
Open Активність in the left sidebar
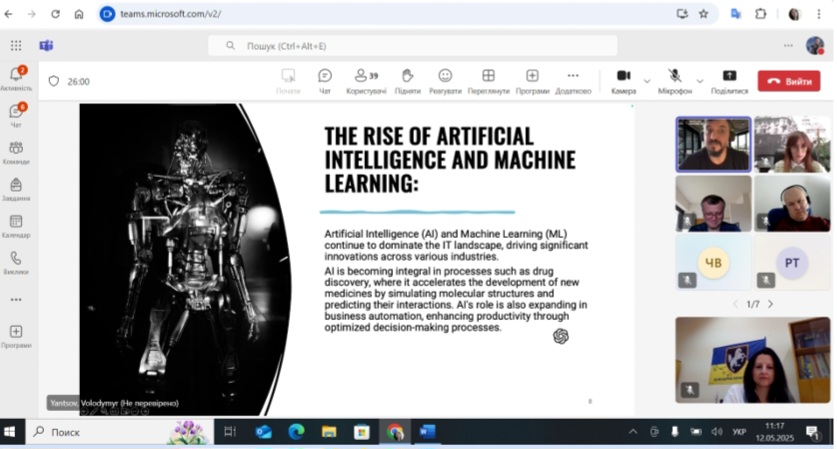pyautogui.click(x=16, y=78)
